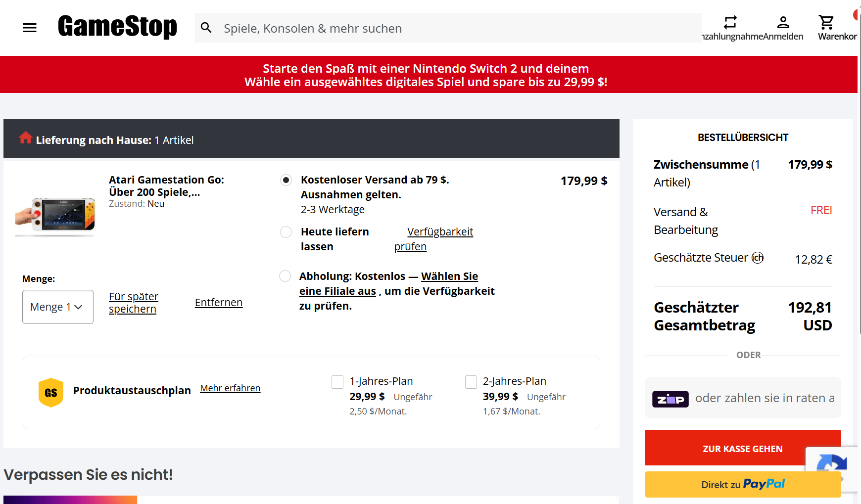Screen dimensions: 861x504
Task: Click the GS shield protection icon
Action: pos(51,393)
